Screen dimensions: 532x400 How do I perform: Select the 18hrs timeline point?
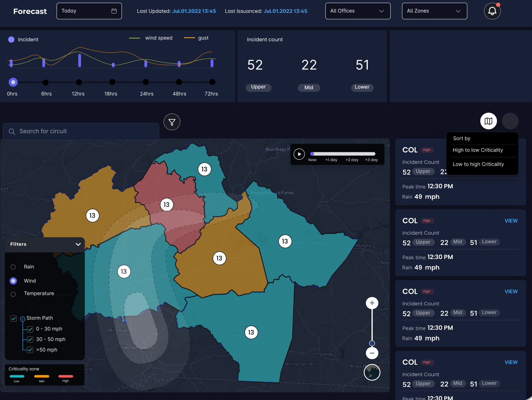(x=112, y=82)
